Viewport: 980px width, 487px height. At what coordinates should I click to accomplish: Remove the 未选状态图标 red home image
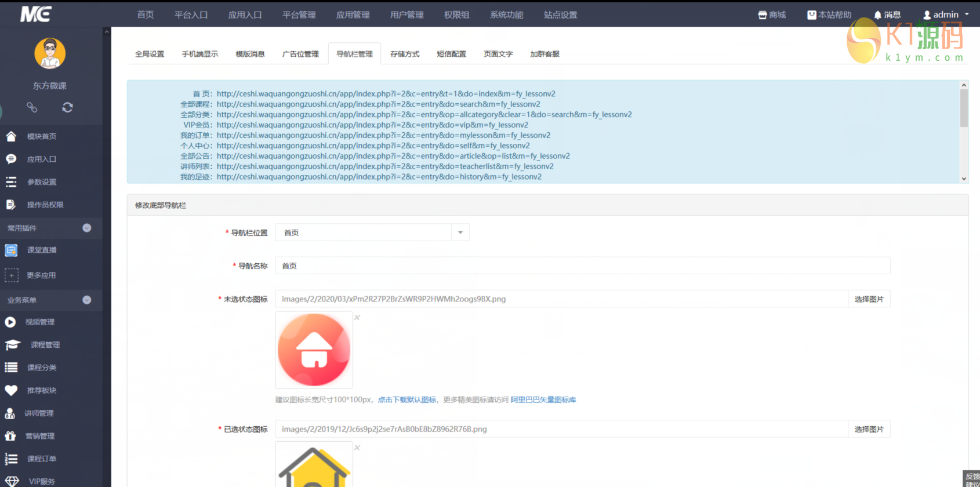click(x=357, y=317)
